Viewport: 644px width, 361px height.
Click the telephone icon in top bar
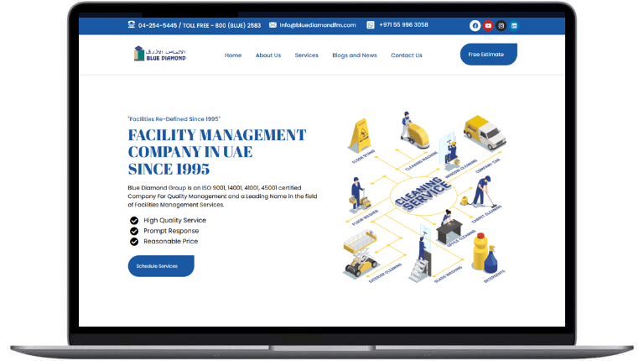(132, 24)
